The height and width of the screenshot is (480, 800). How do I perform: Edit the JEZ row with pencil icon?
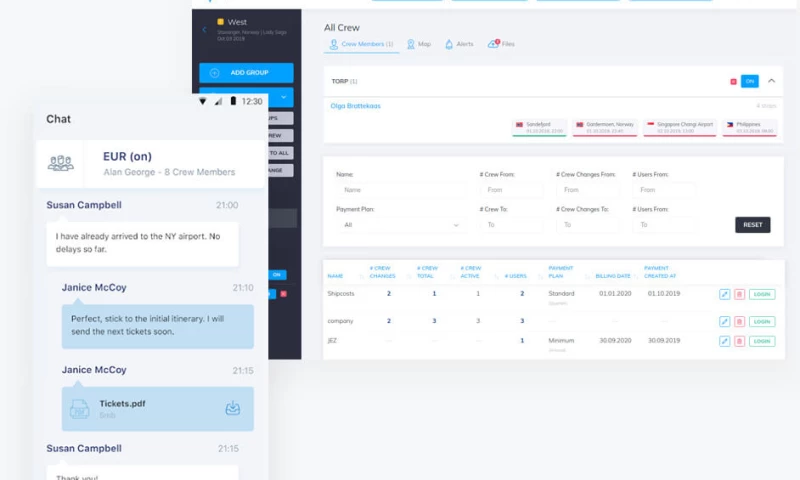724,341
